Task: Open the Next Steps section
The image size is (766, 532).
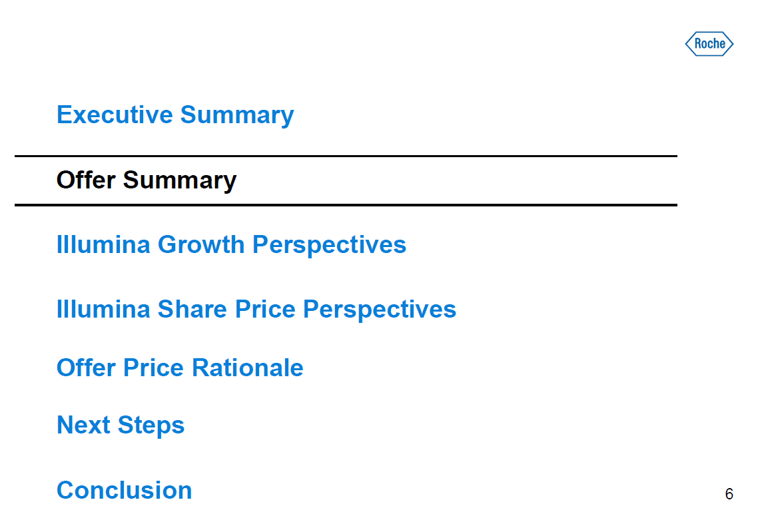Action: (121, 425)
